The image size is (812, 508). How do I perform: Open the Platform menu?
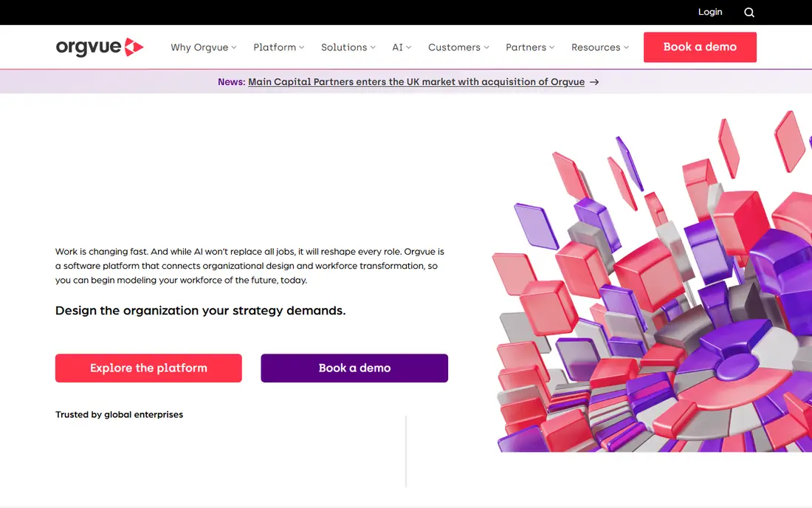tap(278, 47)
